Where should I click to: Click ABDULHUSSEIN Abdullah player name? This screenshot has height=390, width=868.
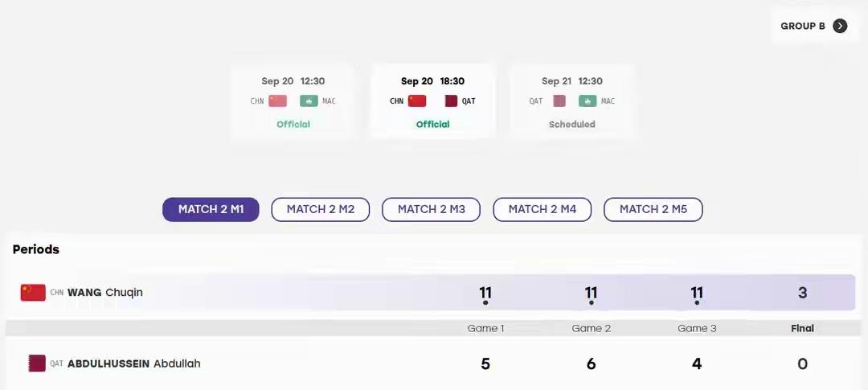[134, 364]
